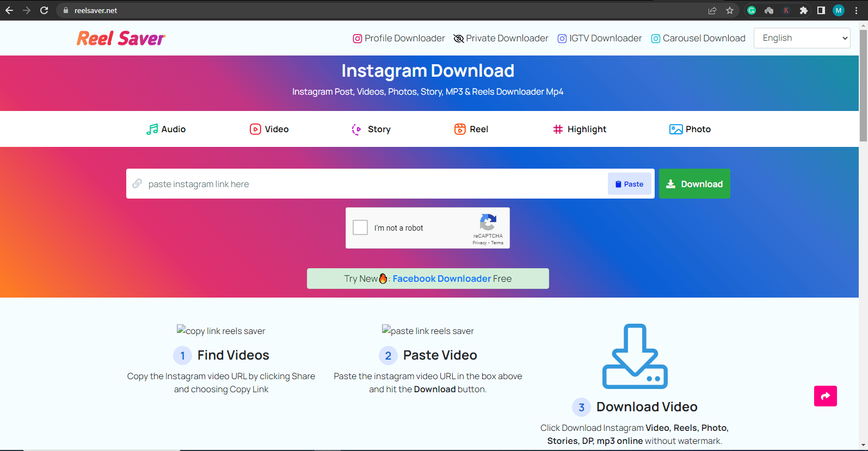View site information via the lock icon
The width and height of the screenshot is (868, 451).
[x=65, y=10]
